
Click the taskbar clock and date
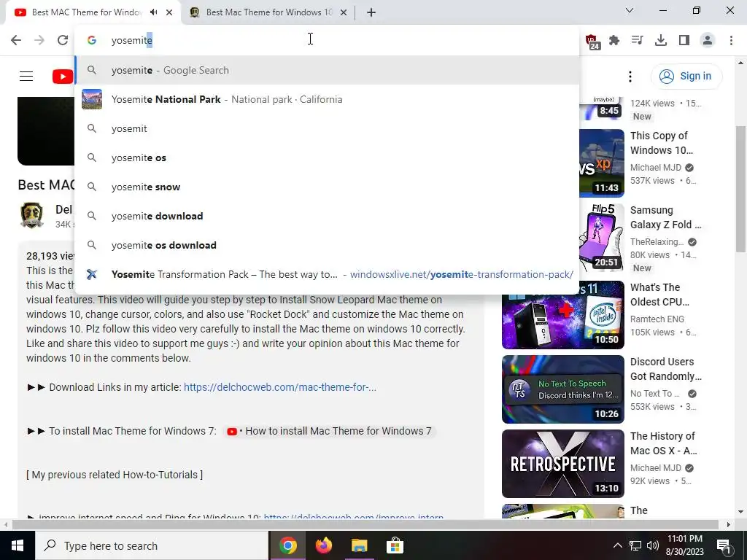click(x=684, y=545)
